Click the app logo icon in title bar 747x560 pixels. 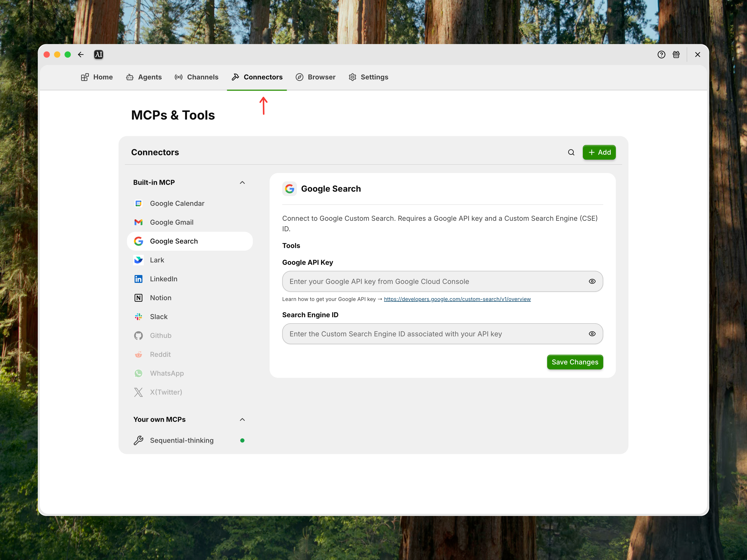coord(99,55)
